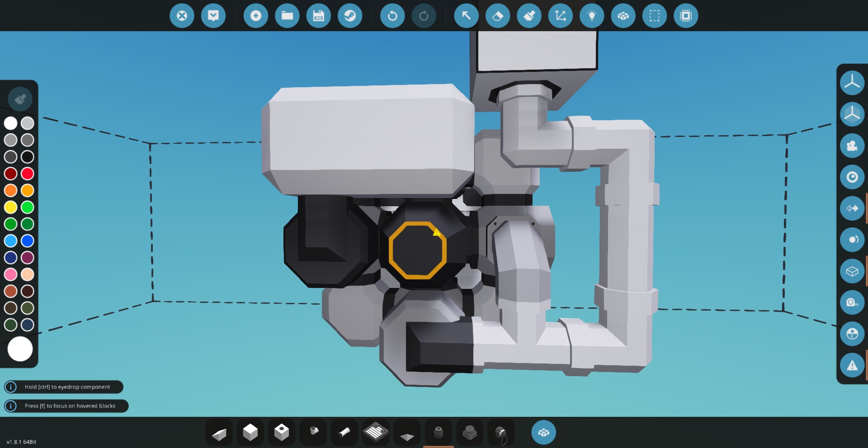Select the tape measure tool icon
Image resolution: width=868 pixels, height=448 pixels.
click(x=852, y=302)
